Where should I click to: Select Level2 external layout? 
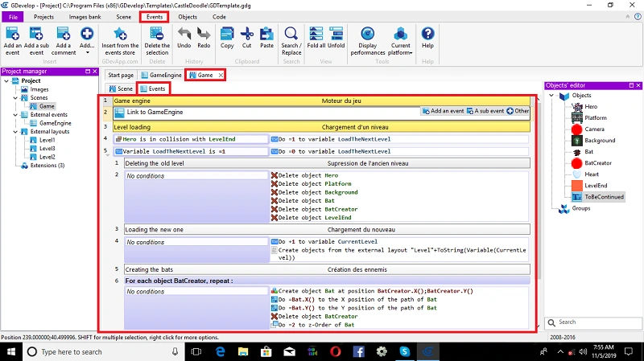47,157
